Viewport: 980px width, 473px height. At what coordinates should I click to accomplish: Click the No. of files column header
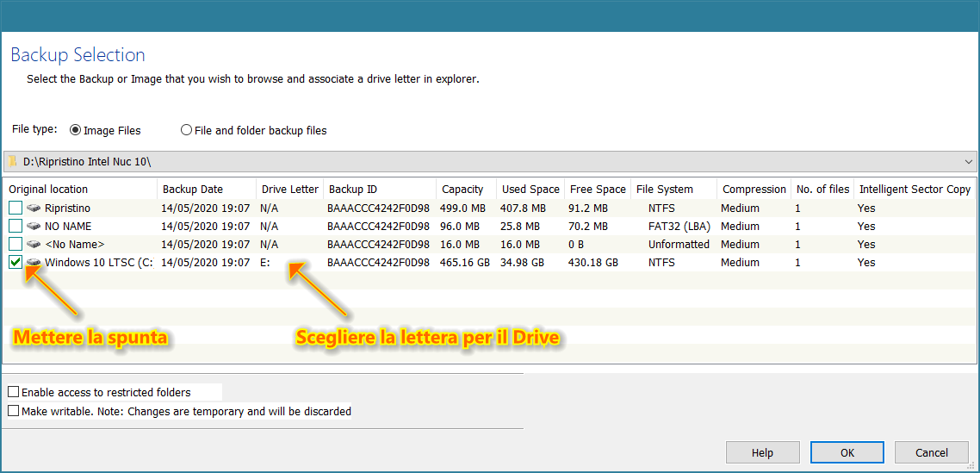point(822,189)
